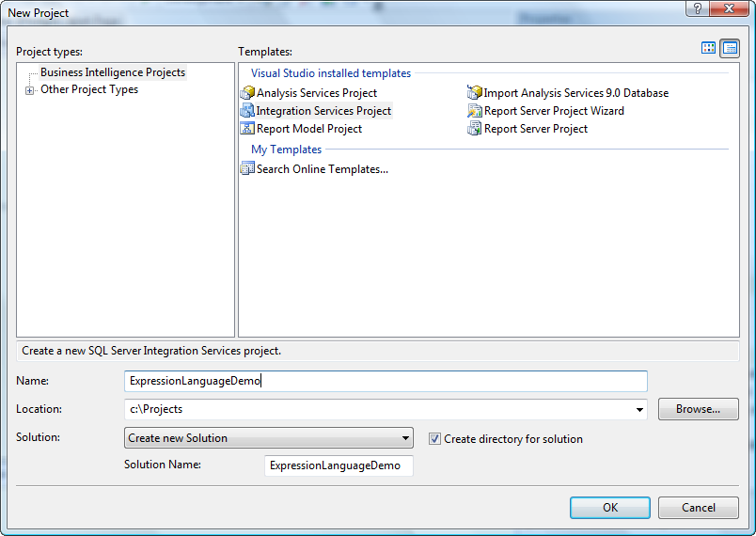This screenshot has height=536, width=756.
Task: Switch templates to large icons view
Action: click(708, 48)
